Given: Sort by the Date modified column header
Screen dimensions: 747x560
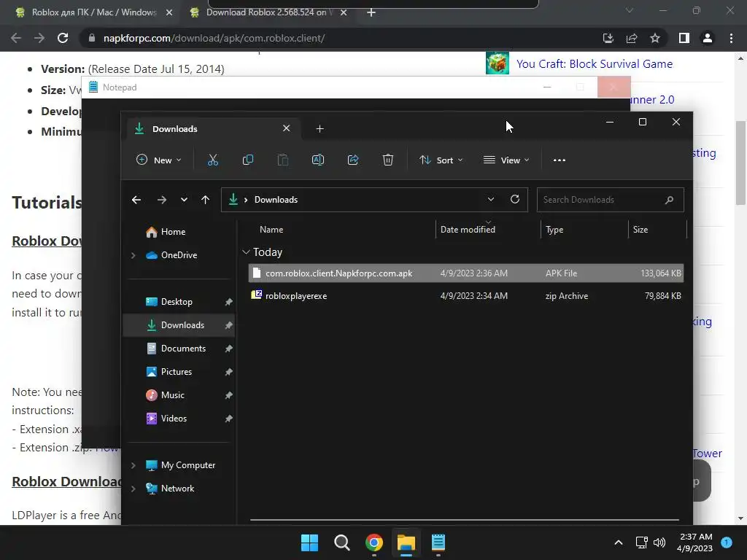Looking at the screenshot, I should coord(468,230).
